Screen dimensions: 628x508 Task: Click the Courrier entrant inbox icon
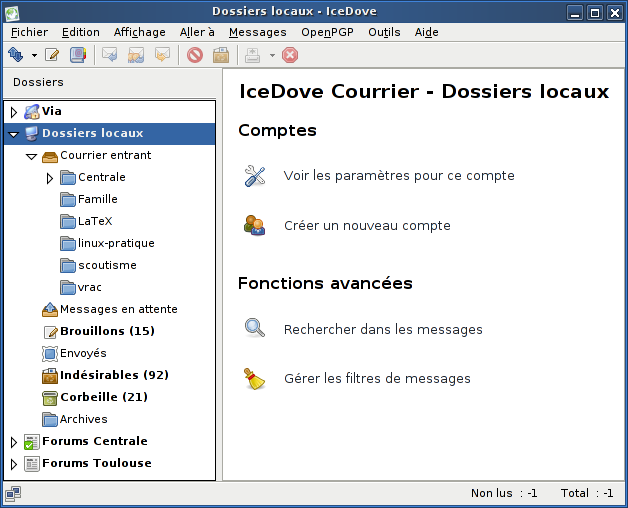50,156
